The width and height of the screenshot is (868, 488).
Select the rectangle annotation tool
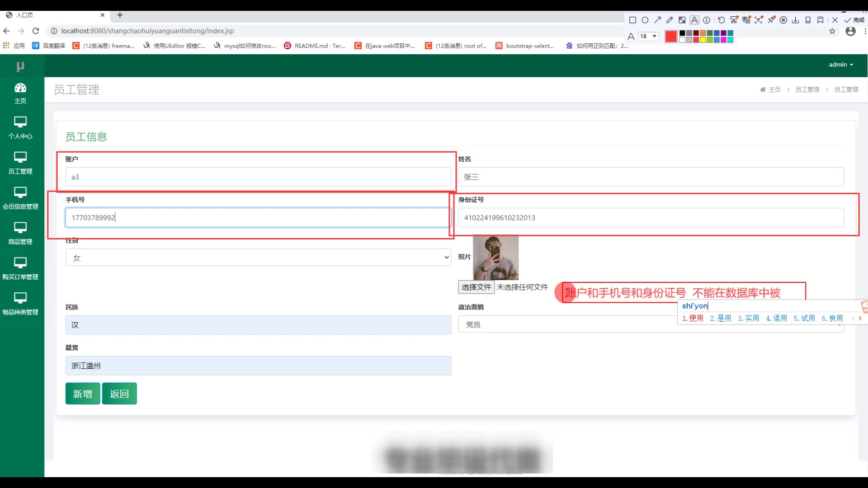(632, 20)
